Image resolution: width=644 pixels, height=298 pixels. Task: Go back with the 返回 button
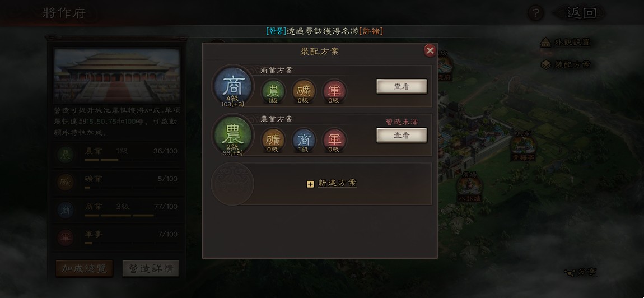point(581,13)
